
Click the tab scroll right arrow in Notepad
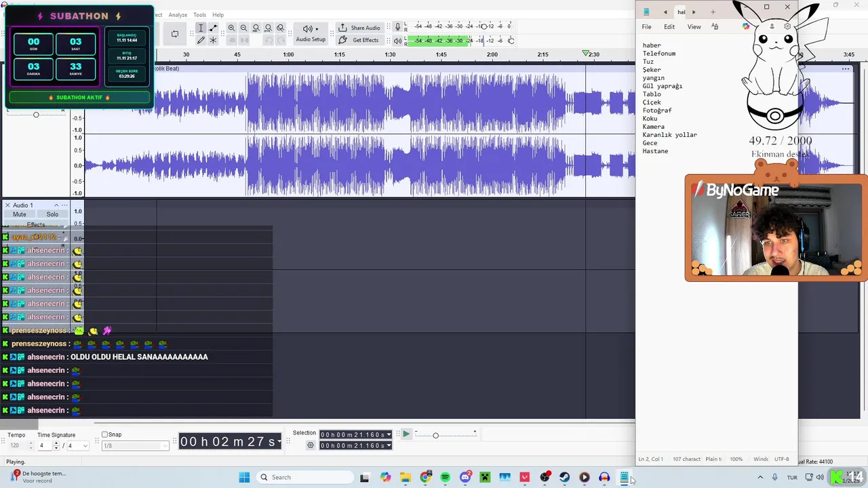point(693,12)
